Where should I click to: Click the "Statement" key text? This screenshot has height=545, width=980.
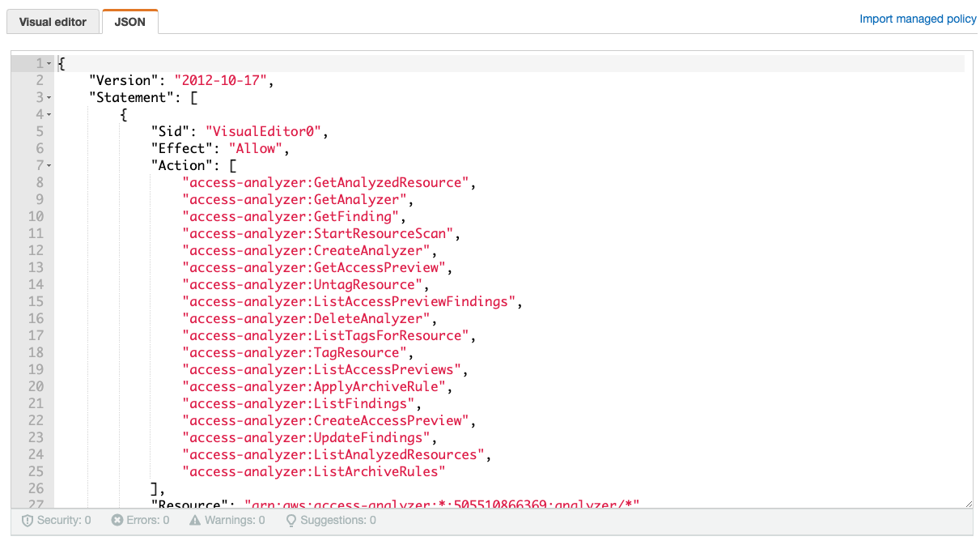click(132, 97)
